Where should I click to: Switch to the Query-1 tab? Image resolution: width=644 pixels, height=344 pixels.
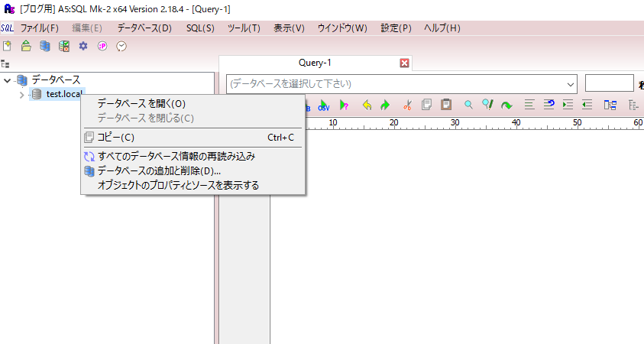click(x=315, y=63)
